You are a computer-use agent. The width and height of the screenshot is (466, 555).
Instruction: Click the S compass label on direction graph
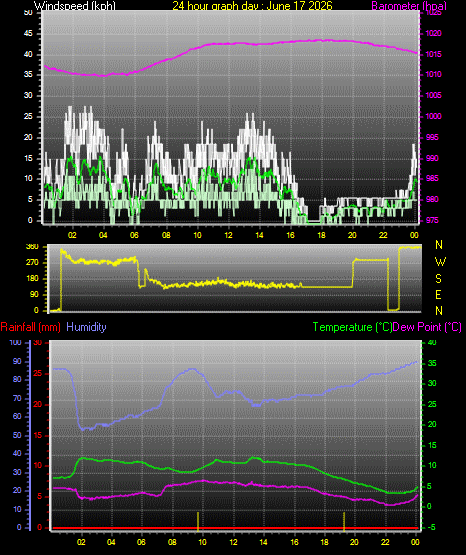(439, 279)
